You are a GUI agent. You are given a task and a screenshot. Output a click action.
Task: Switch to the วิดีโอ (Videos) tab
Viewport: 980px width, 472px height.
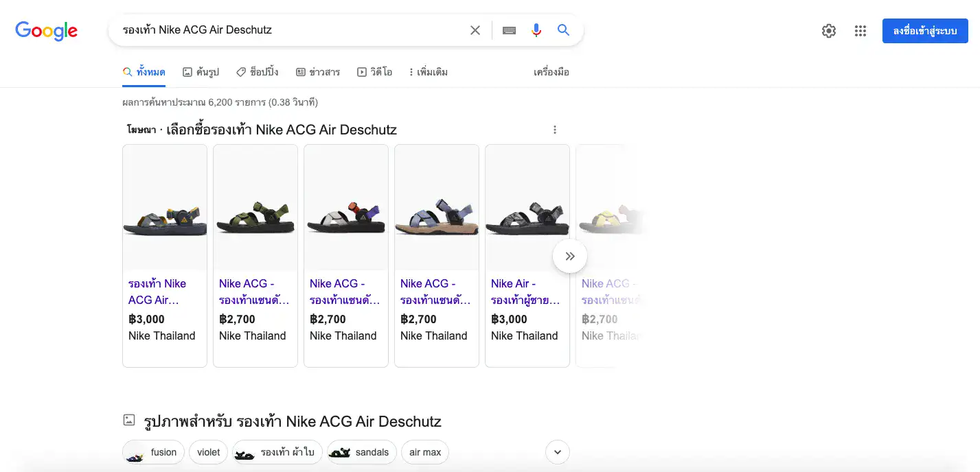[375, 71]
